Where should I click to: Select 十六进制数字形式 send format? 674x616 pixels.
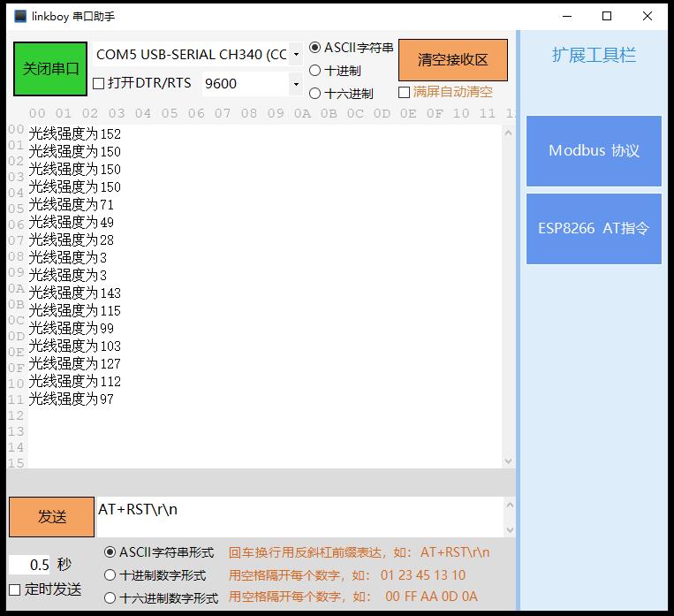click(110, 597)
